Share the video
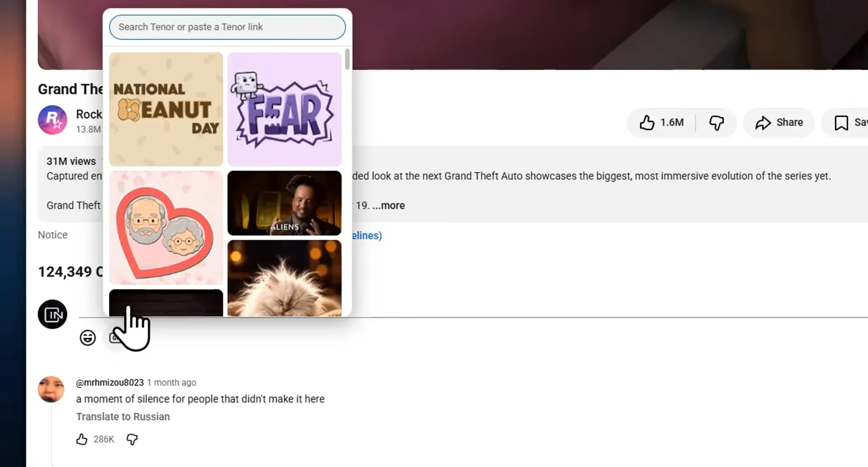 pos(779,123)
